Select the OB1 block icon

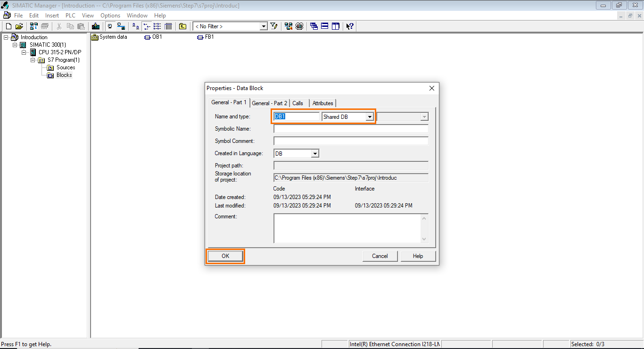(147, 37)
